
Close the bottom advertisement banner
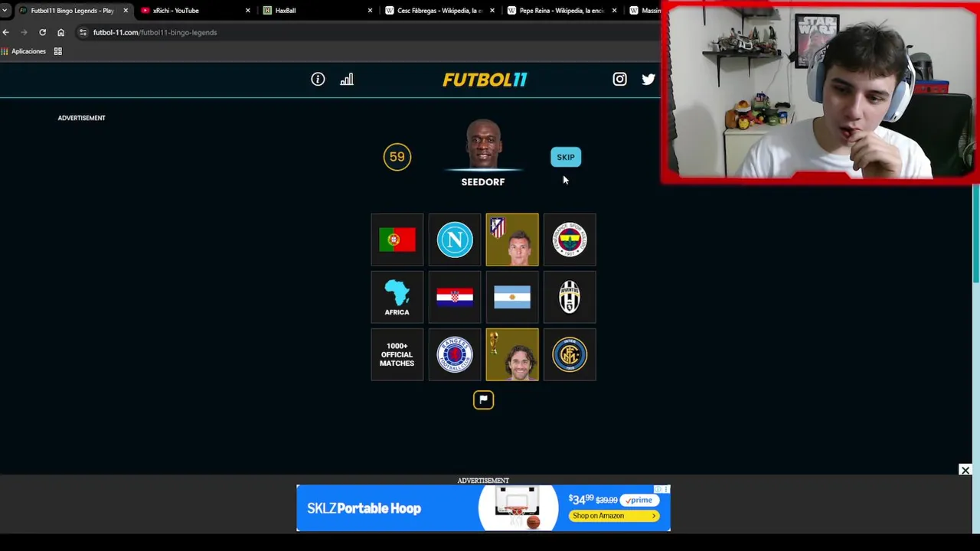pos(965,470)
